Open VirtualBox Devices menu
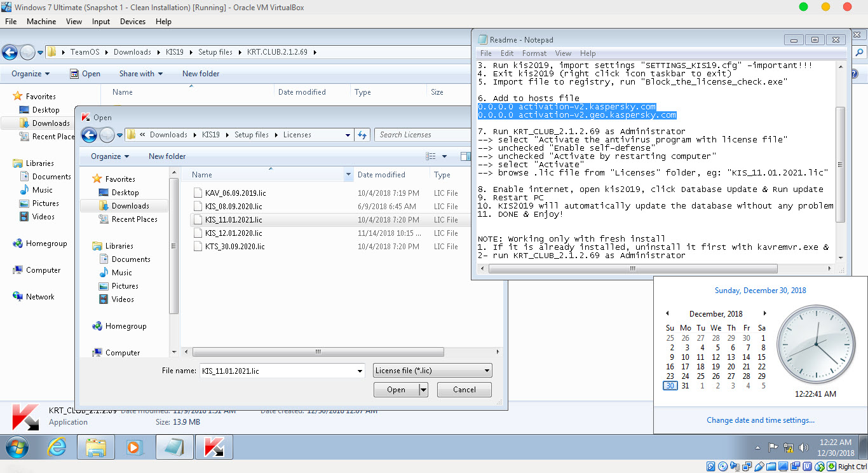 [x=133, y=21]
